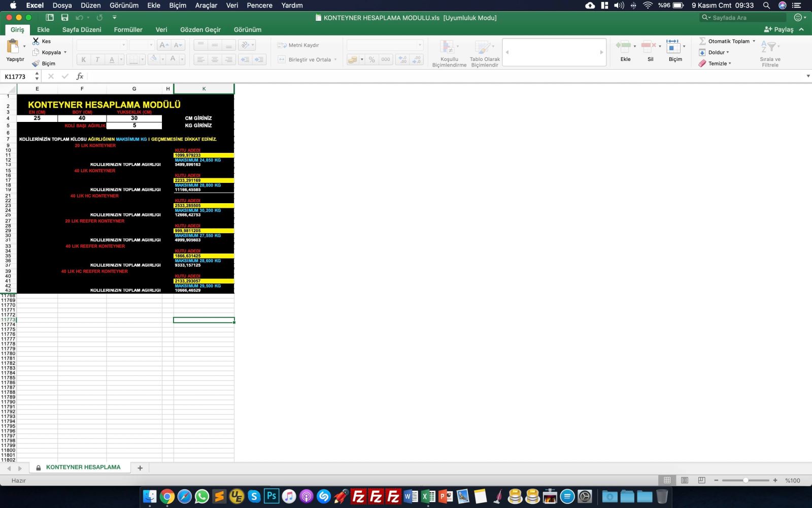Click the zoom slider handle
Image resolution: width=812 pixels, height=508 pixels.
[746, 481]
